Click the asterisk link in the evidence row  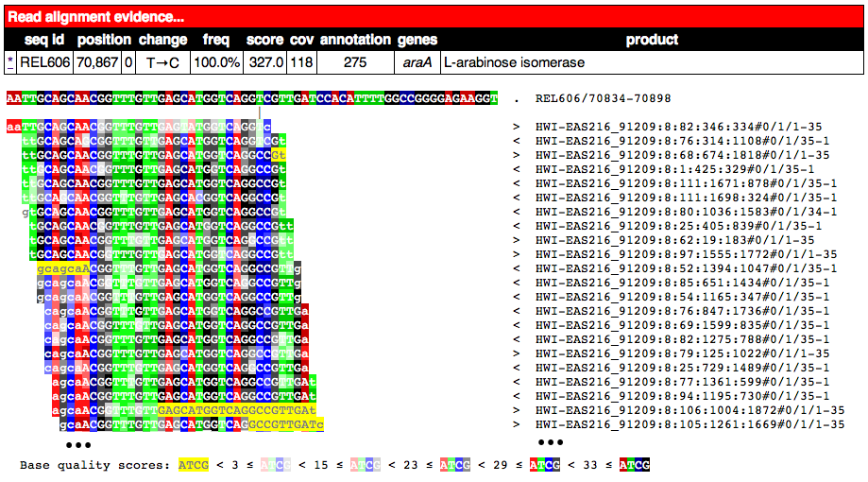[10, 63]
